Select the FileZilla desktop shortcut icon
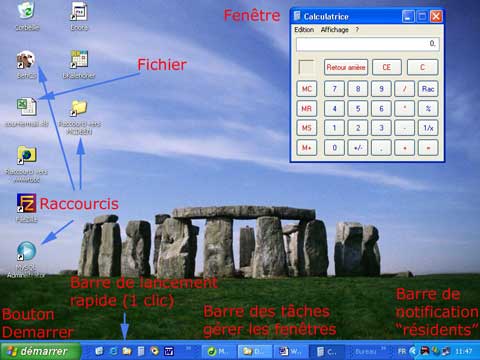Viewport: 480px width, 360px height. pos(26,203)
